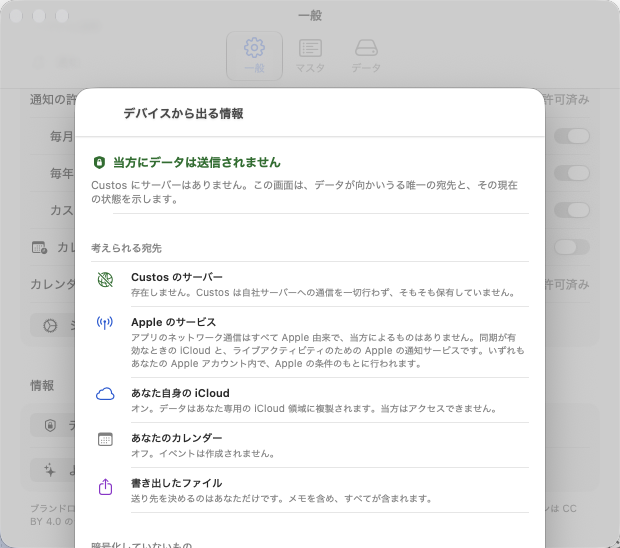Open the データ tab
This screenshot has width=620, height=548.
[366, 56]
